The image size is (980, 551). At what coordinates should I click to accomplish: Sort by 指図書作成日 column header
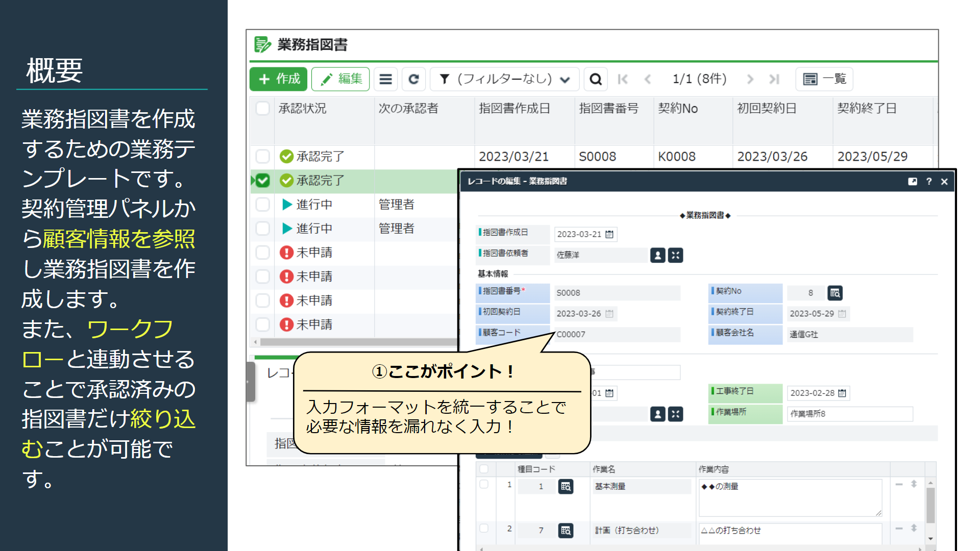coord(514,108)
